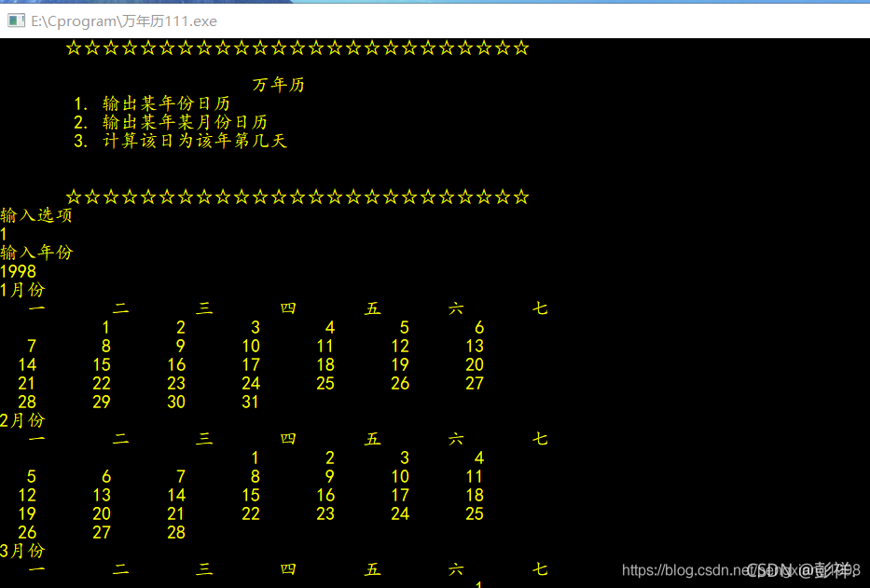
Task: Click the 3月份 month label
Action: tap(22, 551)
